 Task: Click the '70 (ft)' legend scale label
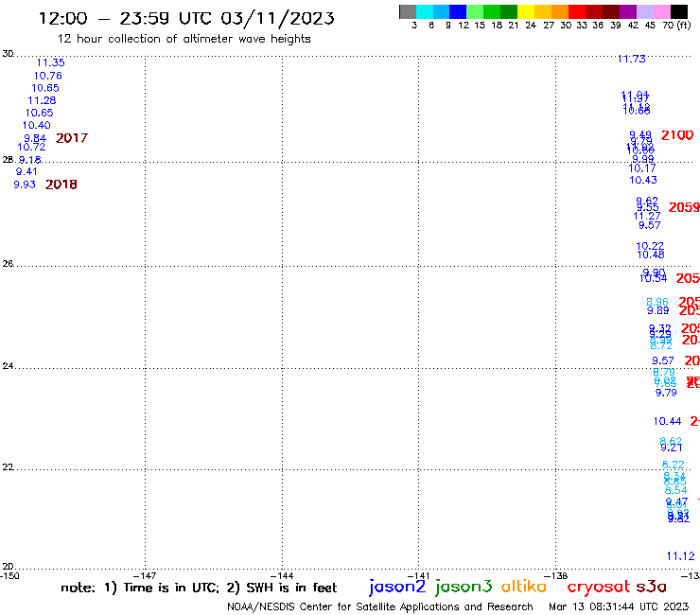[x=676, y=25]
